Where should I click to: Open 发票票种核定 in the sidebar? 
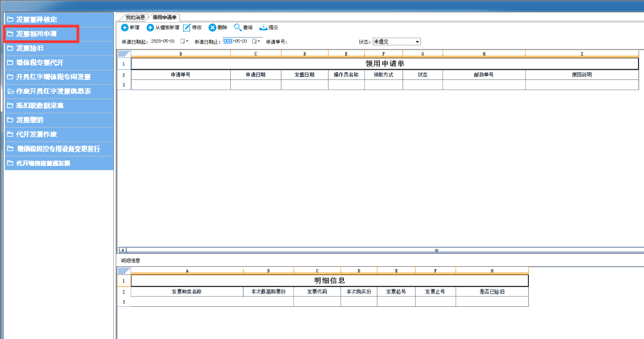coord(59,19)
